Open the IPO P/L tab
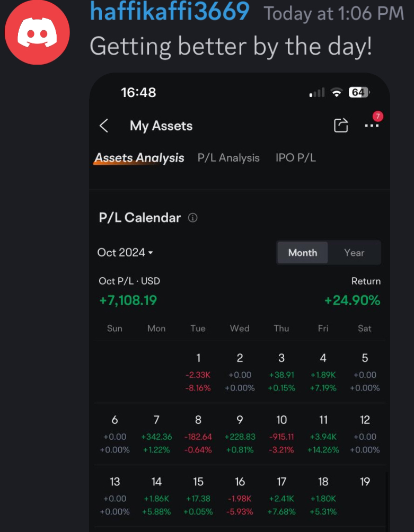 tap(296, 158)
